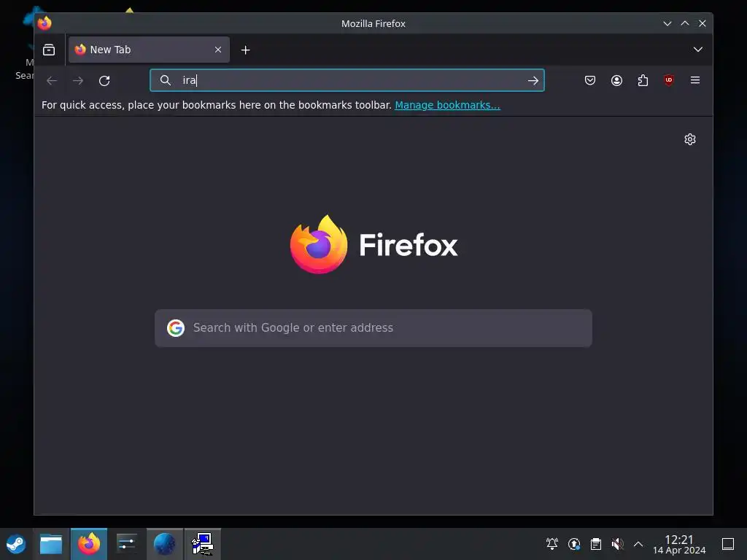Go forward one page
Screen dimensions: 747x560
coord(78,80)
